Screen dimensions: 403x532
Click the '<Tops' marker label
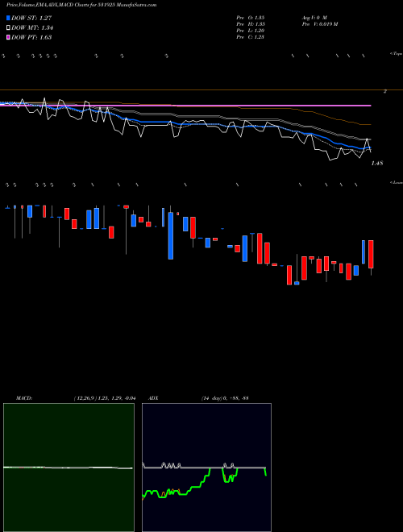(397, 54)
